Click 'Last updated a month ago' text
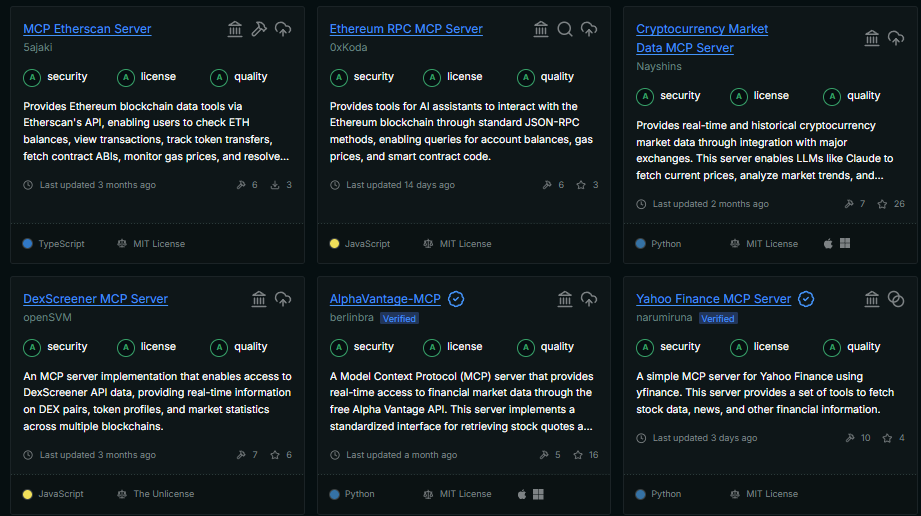921x516 pixels. [x=401, y=455]
